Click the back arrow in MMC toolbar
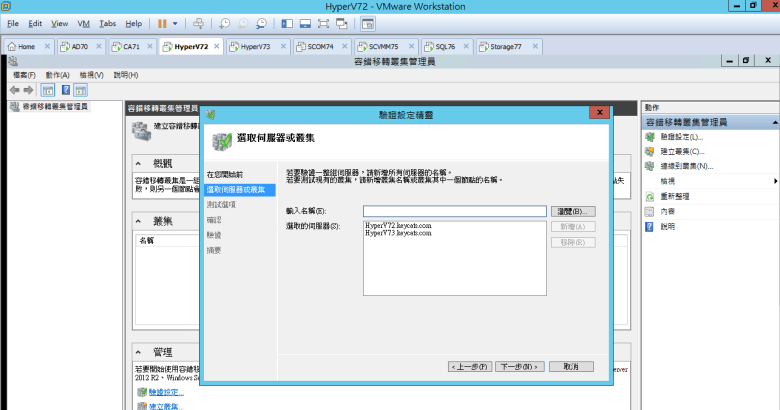The width and height of the screenshot is (780, 410). coord(14,90)
